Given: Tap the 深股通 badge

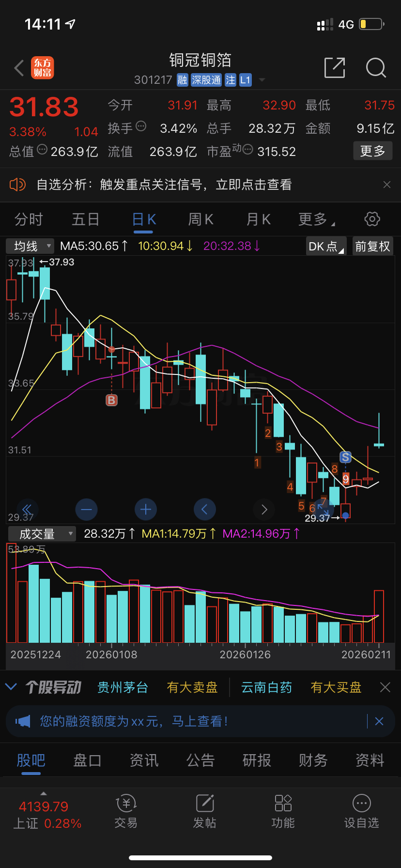Looking at the screenshot, I should point(206,80).
